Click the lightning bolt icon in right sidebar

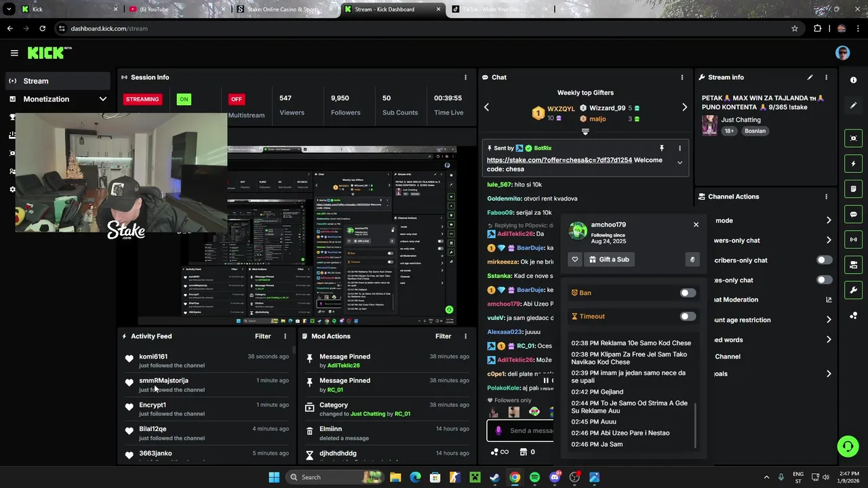[853, 163]
